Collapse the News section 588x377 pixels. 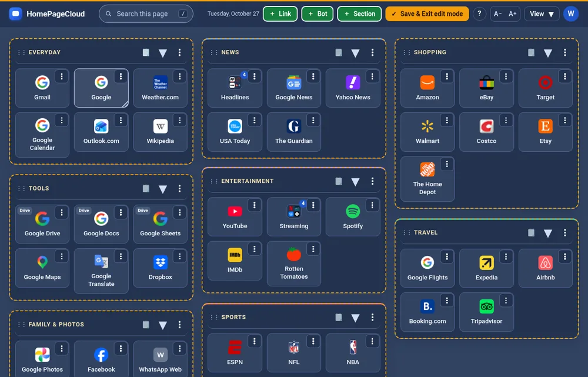coord(355,53)
